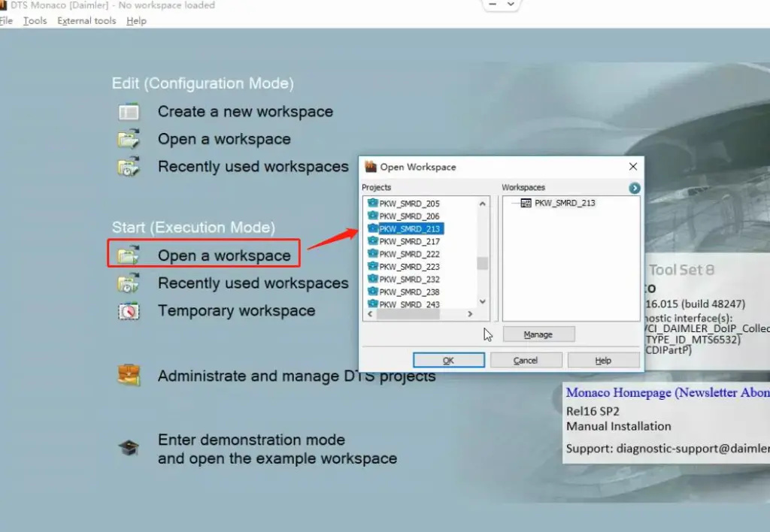Viewport: 770px width, 532px height.
Task: Click the Open a workspace folder icon under Start
Action: click(x=129, y=255)
